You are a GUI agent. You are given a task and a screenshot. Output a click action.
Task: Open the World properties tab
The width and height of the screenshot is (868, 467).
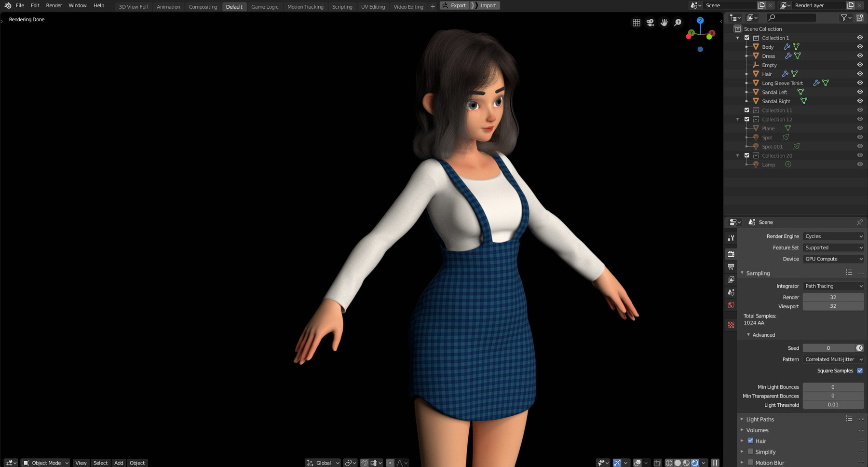[731, 305]
